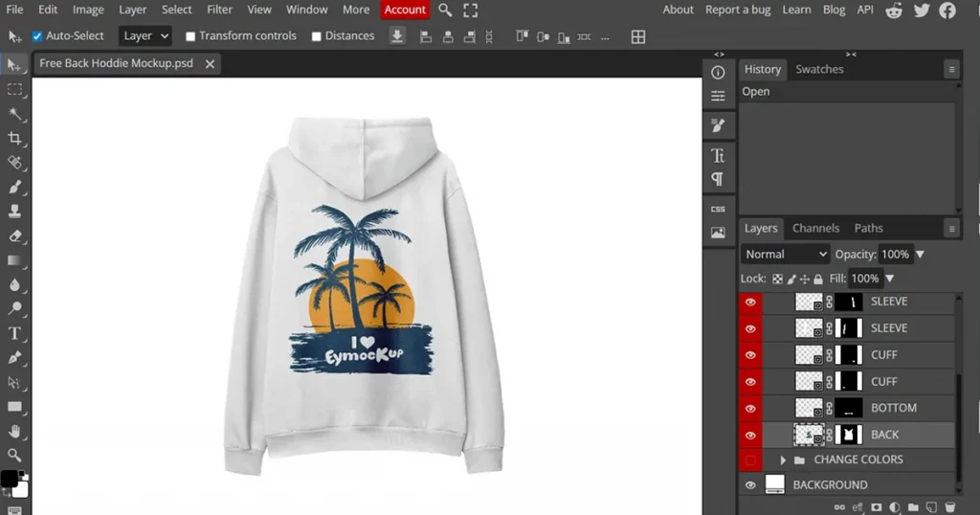Hide the BACK layer eye
This screenshot has width=980, height=515.
[750, 435]
